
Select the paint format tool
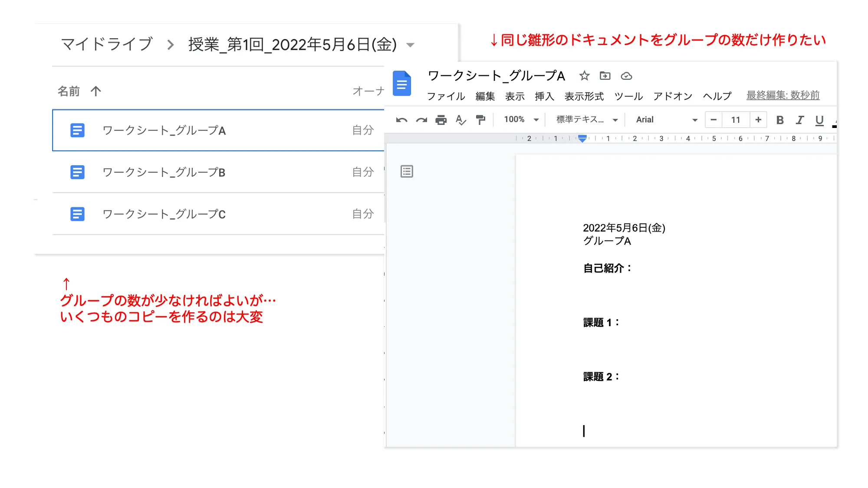tap(480, 120)
